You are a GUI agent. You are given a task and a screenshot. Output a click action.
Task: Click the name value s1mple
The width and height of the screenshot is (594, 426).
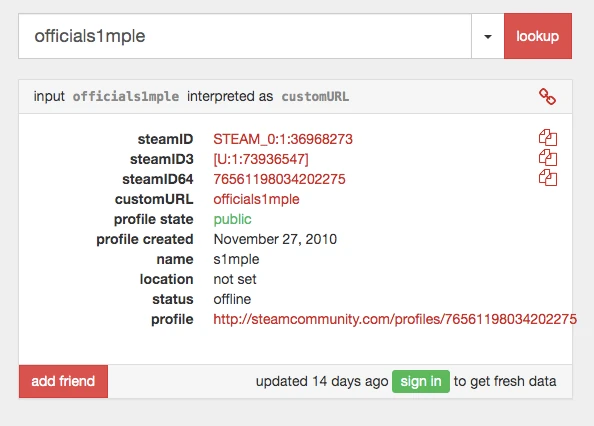pos(236,259)
